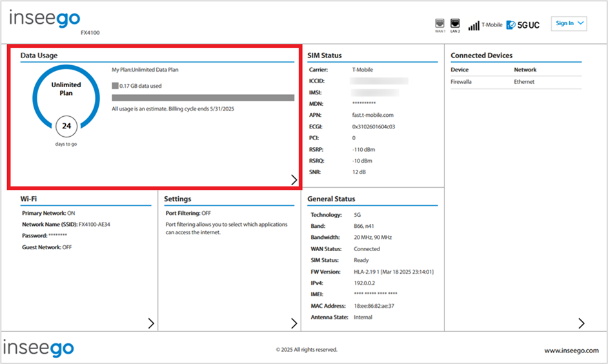The image size is (608, 364).
Task: Click the WAN Status Connected value
Action: coord(367,249)
